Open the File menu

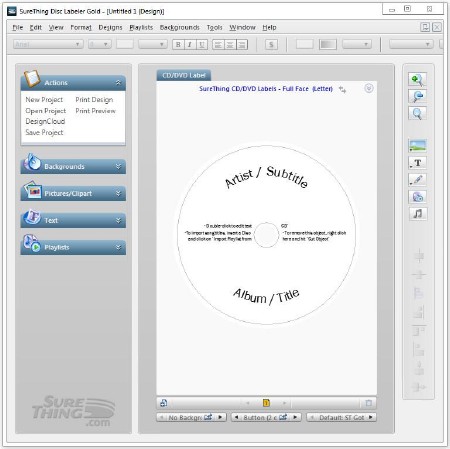pyautogui.click(x=18, y=27)
